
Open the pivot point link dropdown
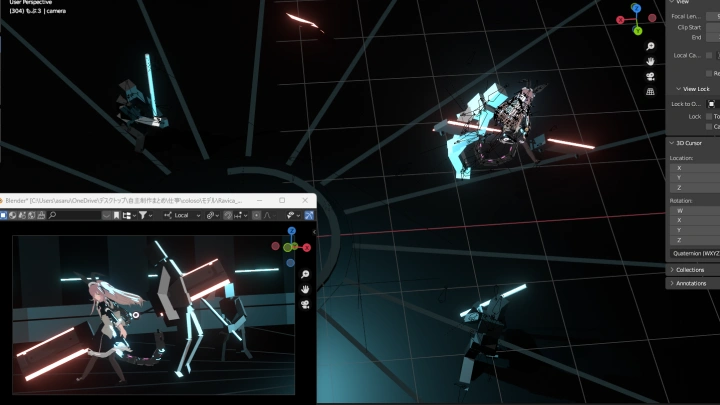point(212,215)
